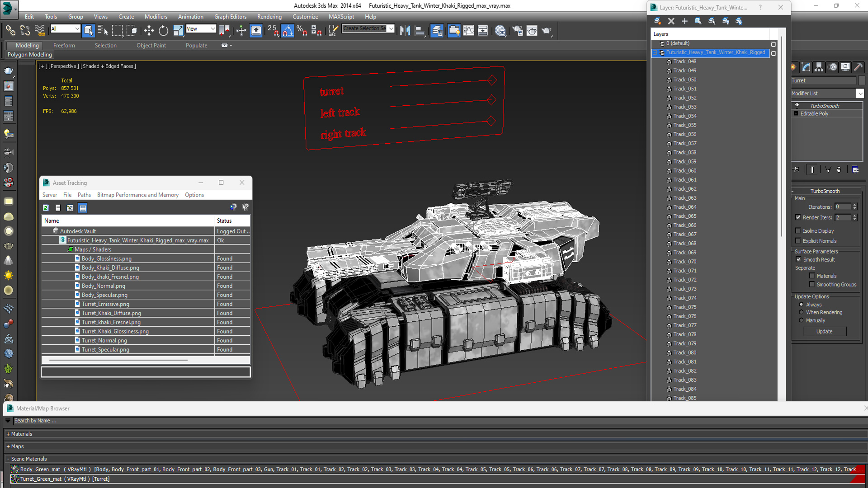Switch to the Freeform ribbon tab
Image resolution: width=868 pixels, height=488 pixels.
[64, 45]
